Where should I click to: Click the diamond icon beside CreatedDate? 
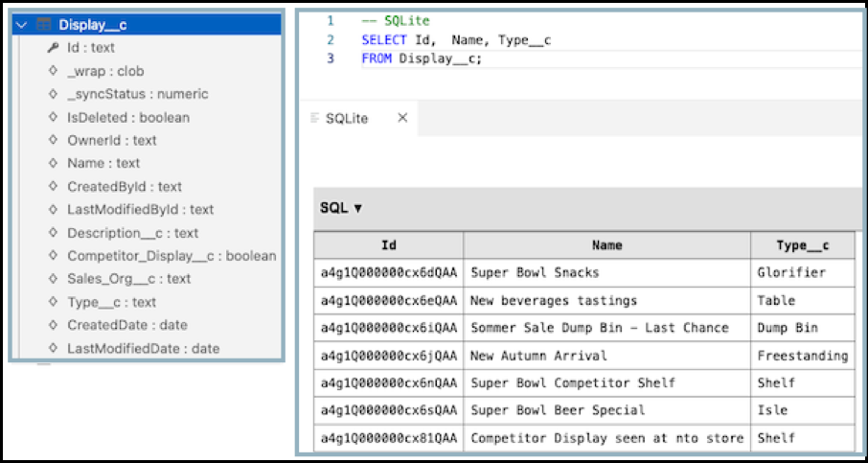click(53, 325)
